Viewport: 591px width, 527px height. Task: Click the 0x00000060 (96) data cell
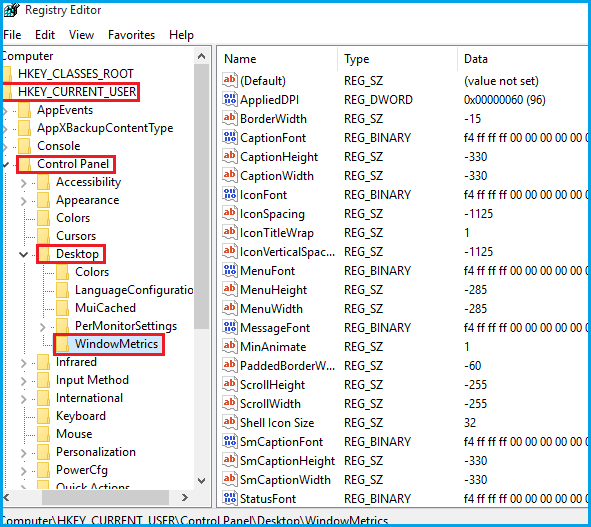point(505,100)
